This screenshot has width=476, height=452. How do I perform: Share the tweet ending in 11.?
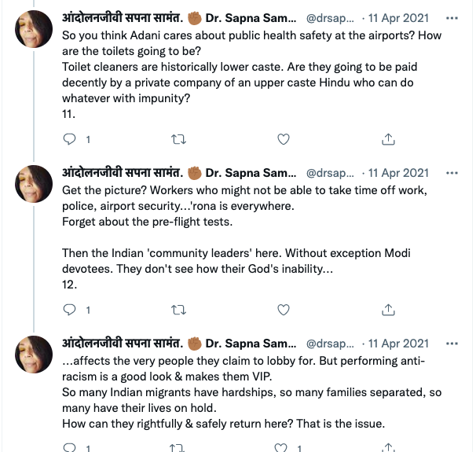(388, 139)
